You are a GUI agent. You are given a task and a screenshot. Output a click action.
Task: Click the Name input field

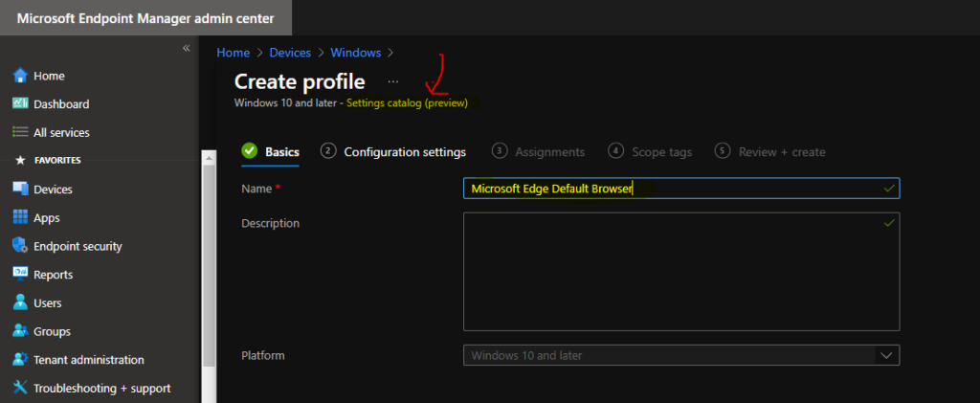tap(681, 188)
